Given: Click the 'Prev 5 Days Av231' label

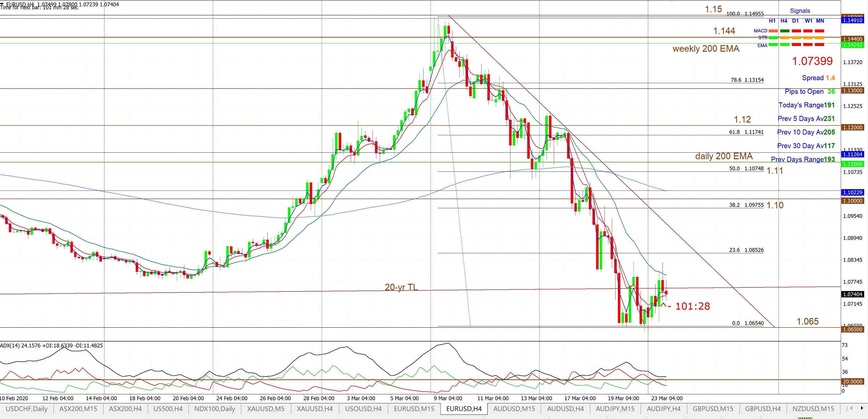Looking at the screenshot, I should (806, 118).
